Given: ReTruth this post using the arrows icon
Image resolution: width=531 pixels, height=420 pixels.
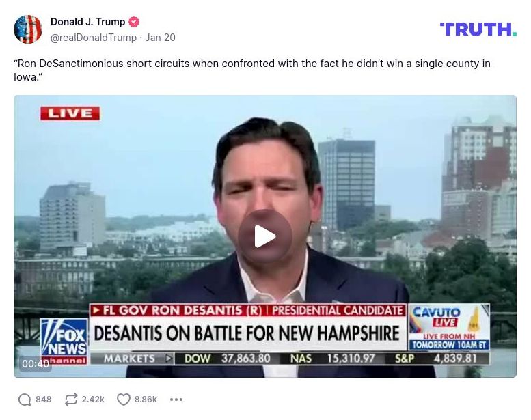Looking at the screenshot, I should (x=71, y=400).
